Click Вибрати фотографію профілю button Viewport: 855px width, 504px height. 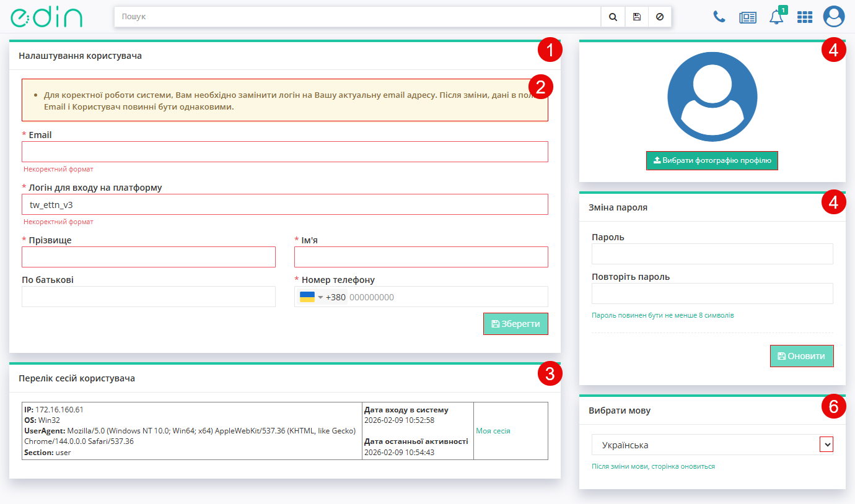(x=712, y=160)
